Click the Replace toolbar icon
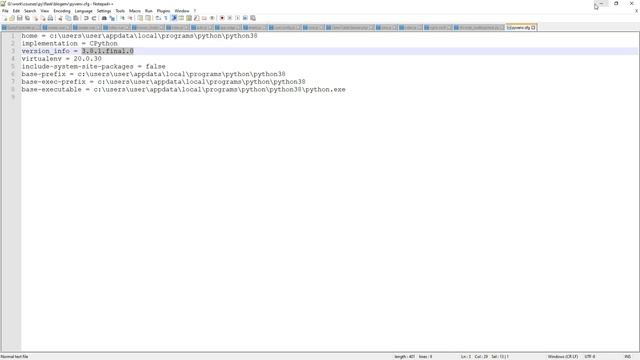Image resolution: width=640 pixels, height=360 pixels. coord(112,18)
